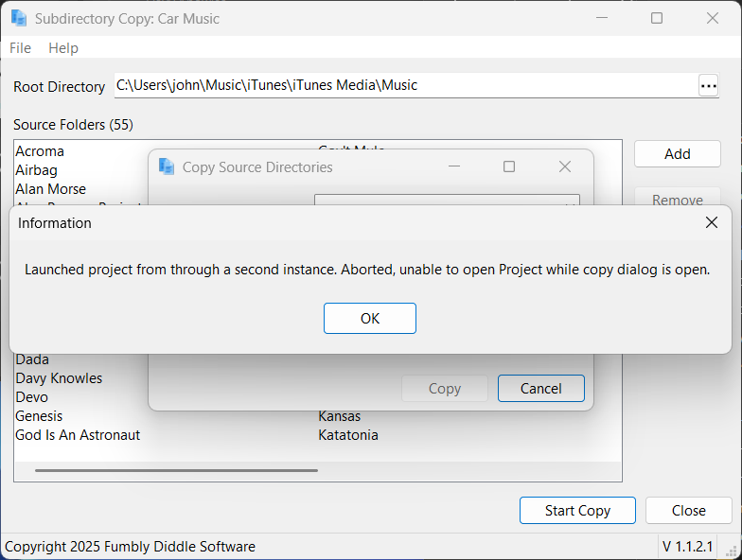
Task: Click the resize grip in status bar corner
Action: [731, 551]
